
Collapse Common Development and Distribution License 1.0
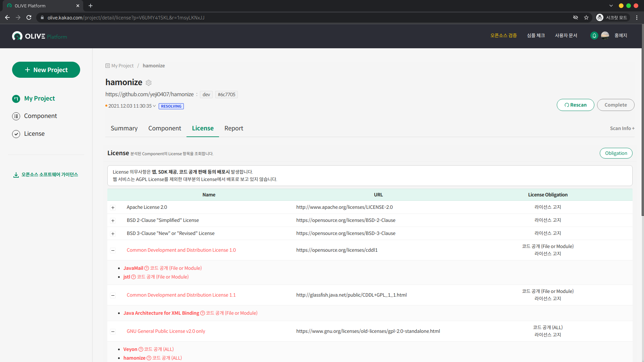coord(113,250)
